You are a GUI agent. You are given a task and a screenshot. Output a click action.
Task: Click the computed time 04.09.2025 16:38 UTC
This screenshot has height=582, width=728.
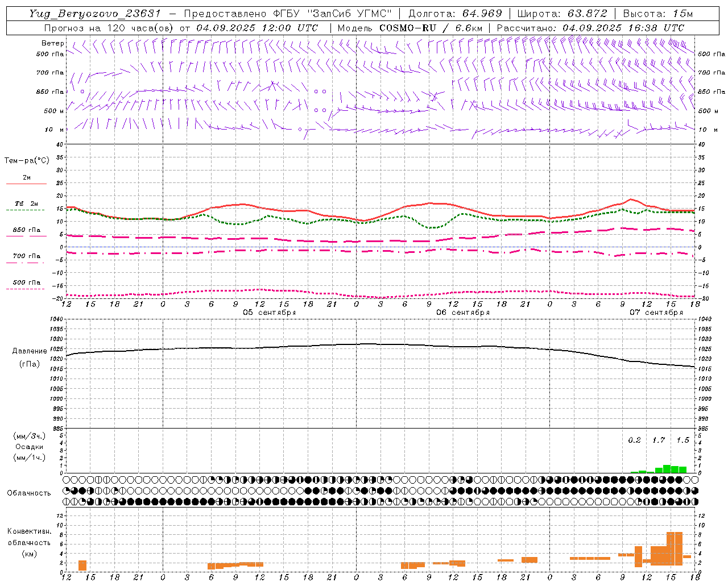(x=623, y=28)
